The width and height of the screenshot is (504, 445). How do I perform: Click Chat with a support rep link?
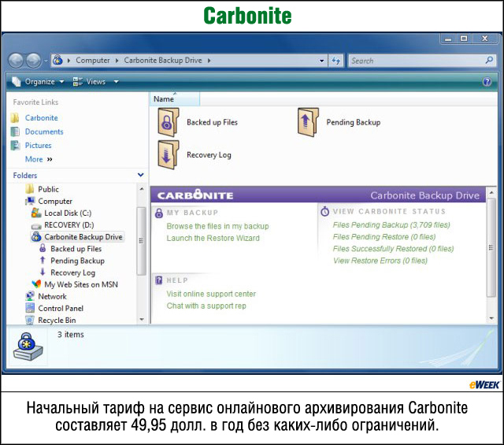tap(206, 306)
